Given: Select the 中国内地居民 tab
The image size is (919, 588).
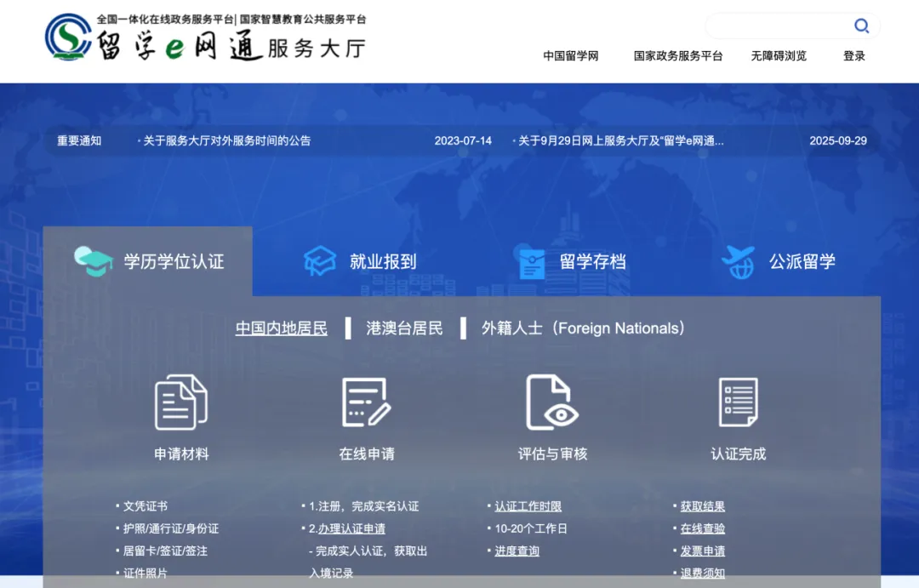Looking at the screenshot, I should 281,328.
